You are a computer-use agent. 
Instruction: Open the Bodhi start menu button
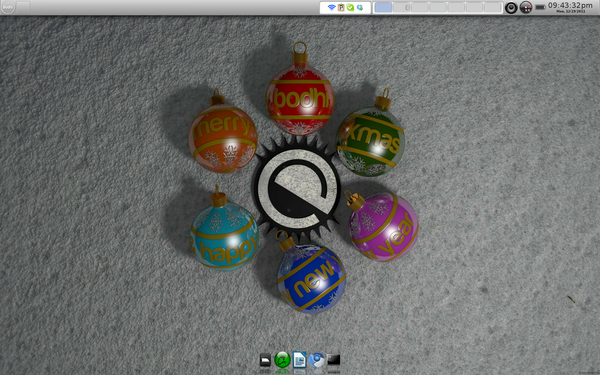tap(8, 7)
